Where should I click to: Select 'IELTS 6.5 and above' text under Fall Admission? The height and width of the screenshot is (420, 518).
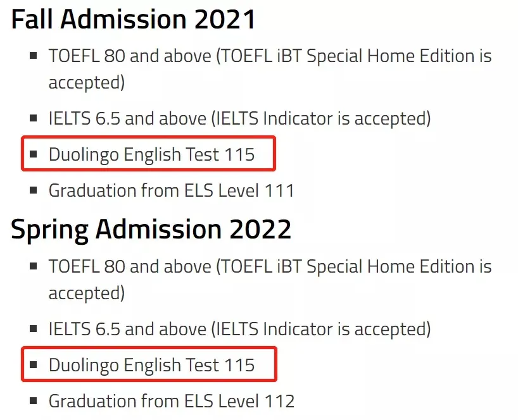127,118
